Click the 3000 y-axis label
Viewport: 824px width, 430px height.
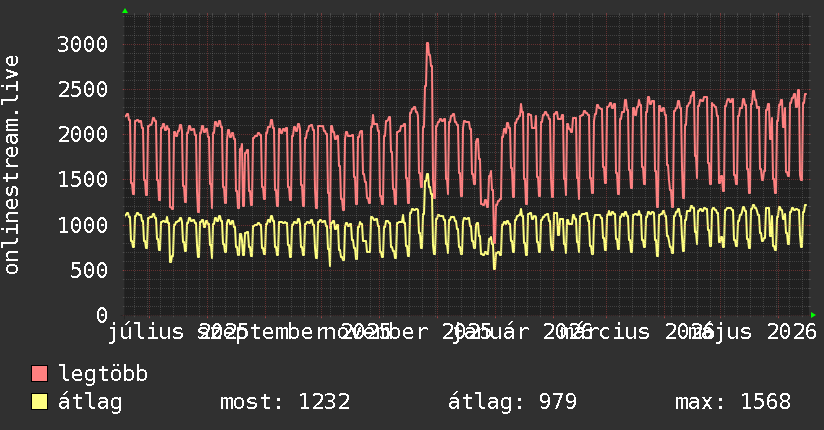(x=83, y=44)
